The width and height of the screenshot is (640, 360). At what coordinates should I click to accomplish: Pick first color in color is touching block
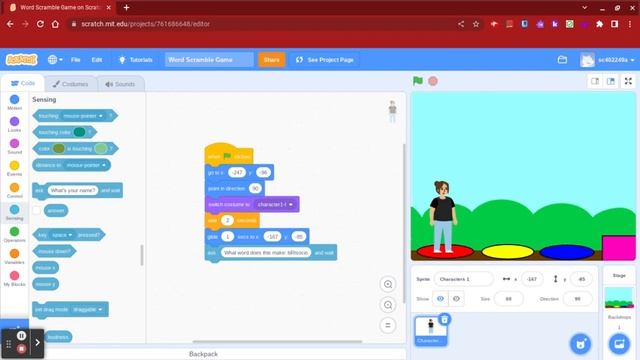point(59,149)
